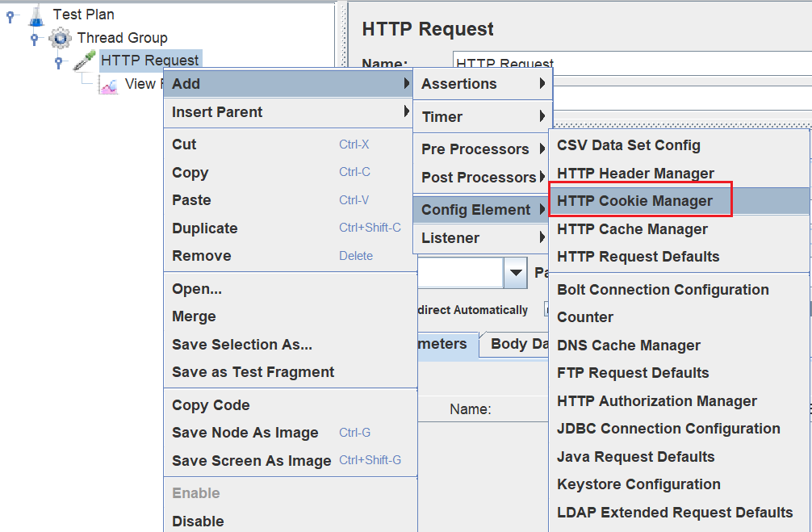
Task: Open the Config Element submenu
Action: coord(482,210)
